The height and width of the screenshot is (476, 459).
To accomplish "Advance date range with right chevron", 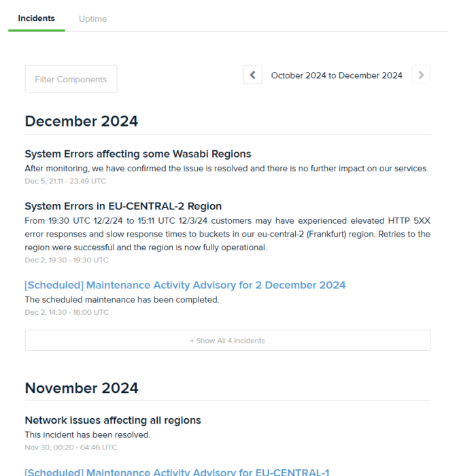I will coord(421,75).
